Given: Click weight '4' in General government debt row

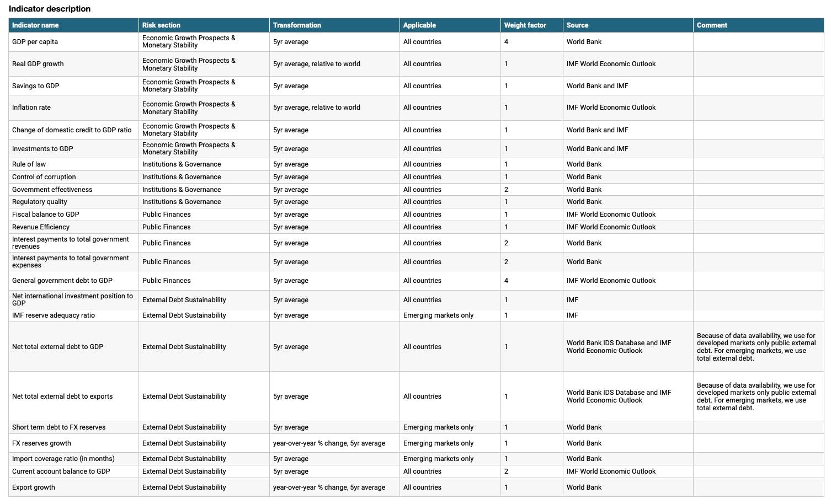Looking at the screenshot, I should click(x=507, y=281).
